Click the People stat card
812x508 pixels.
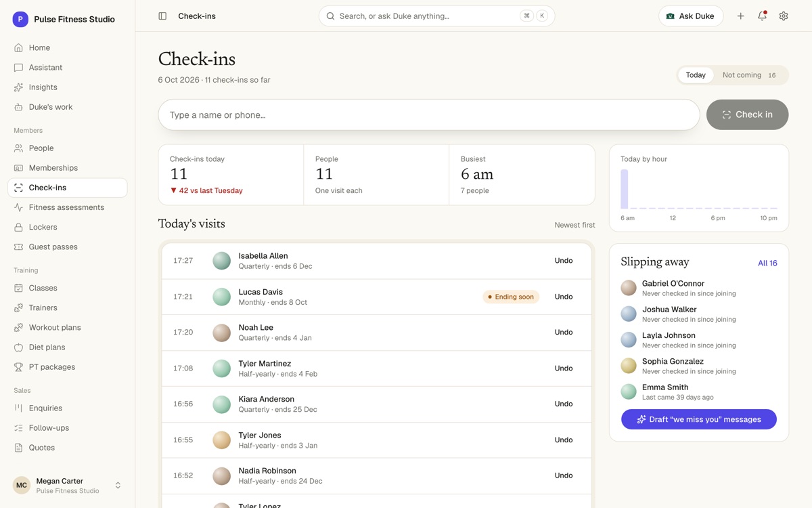coord(376,175)
